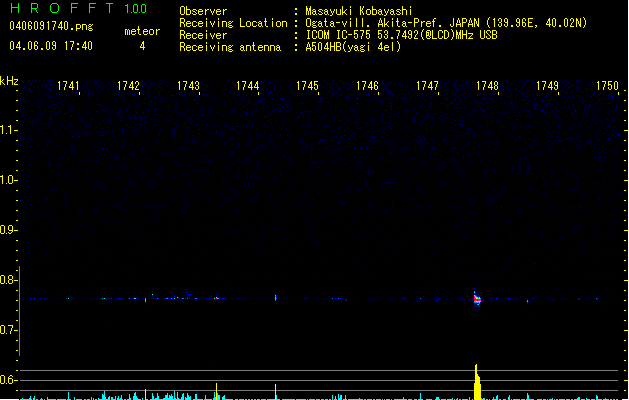
Task: Click the small echo near 1744.5 on spectrogram
Action: coord(276,298)
